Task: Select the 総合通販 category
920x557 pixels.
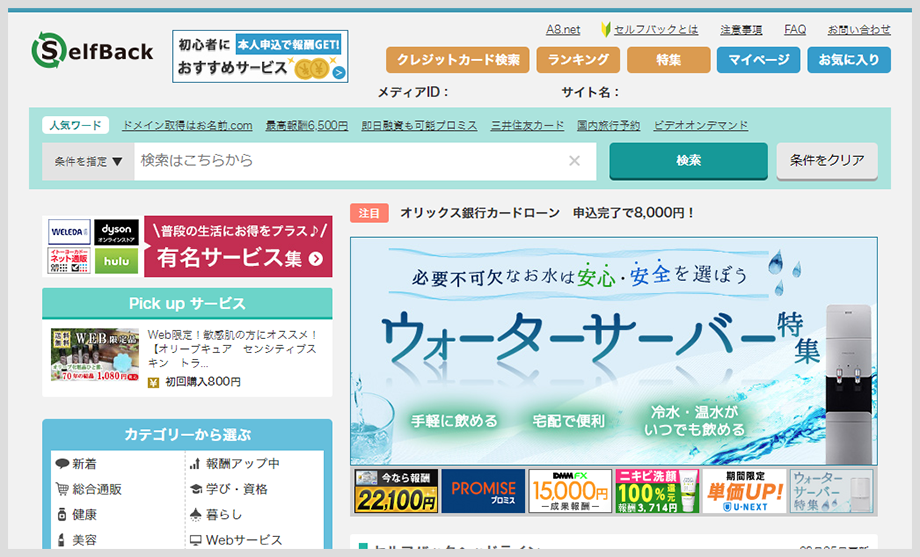Action: 89,490
